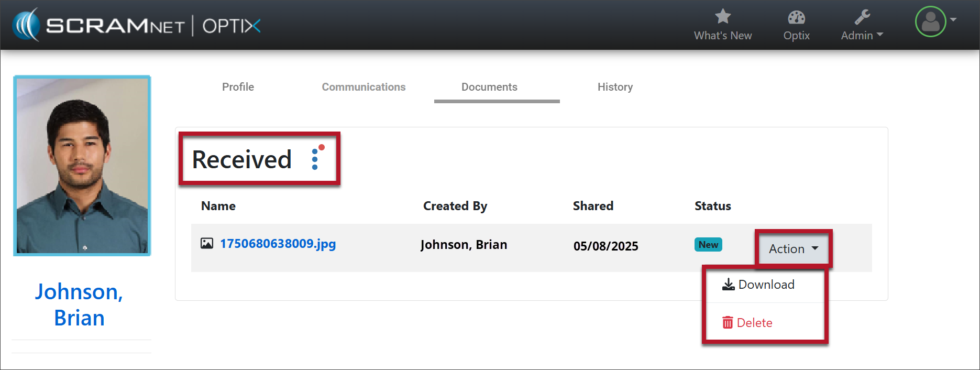Click the New status badge
This screenshot has width=980, height=370.
(708, 245)
